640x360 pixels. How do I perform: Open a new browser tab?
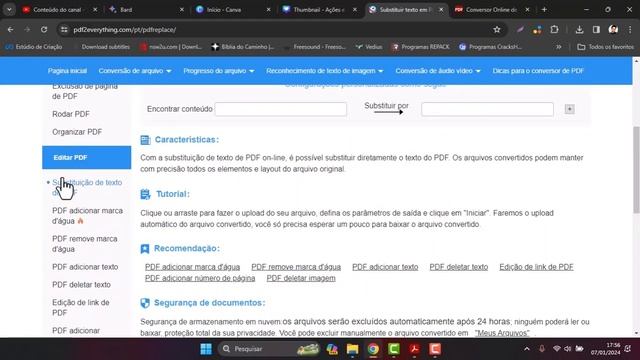click(x=544, y=9)
